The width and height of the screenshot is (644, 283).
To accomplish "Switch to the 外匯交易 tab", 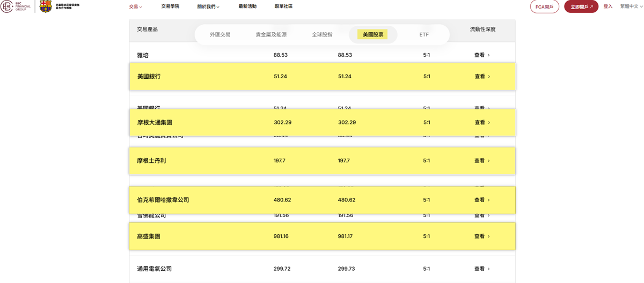I will (220, 34).
